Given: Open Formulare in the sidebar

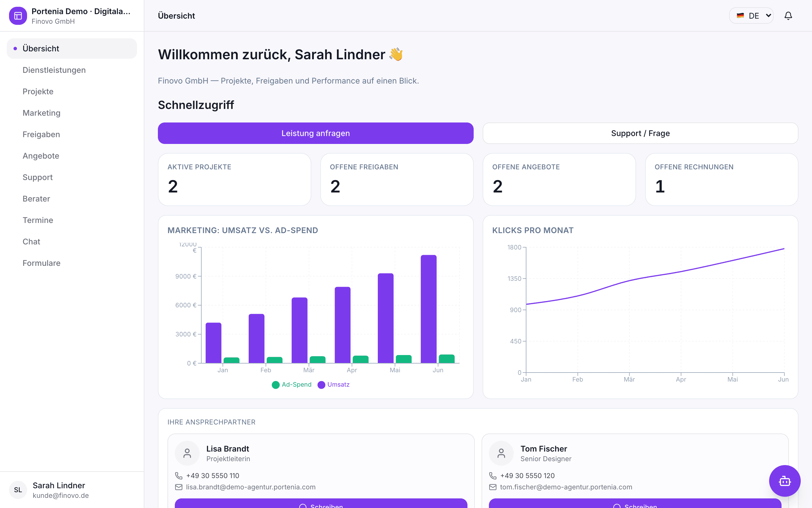Looking at the screenshot, I should 72,263.
